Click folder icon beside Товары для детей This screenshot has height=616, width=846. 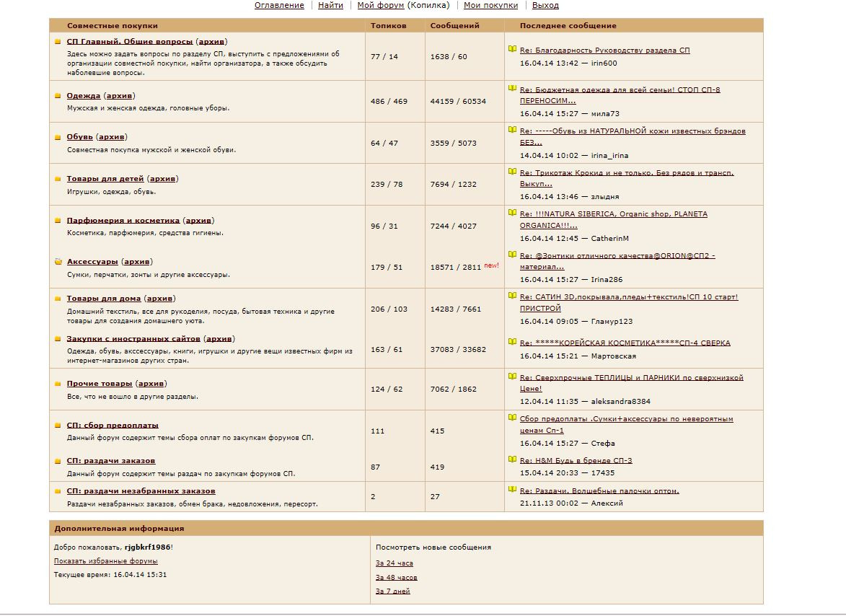[x=58, y=179]
